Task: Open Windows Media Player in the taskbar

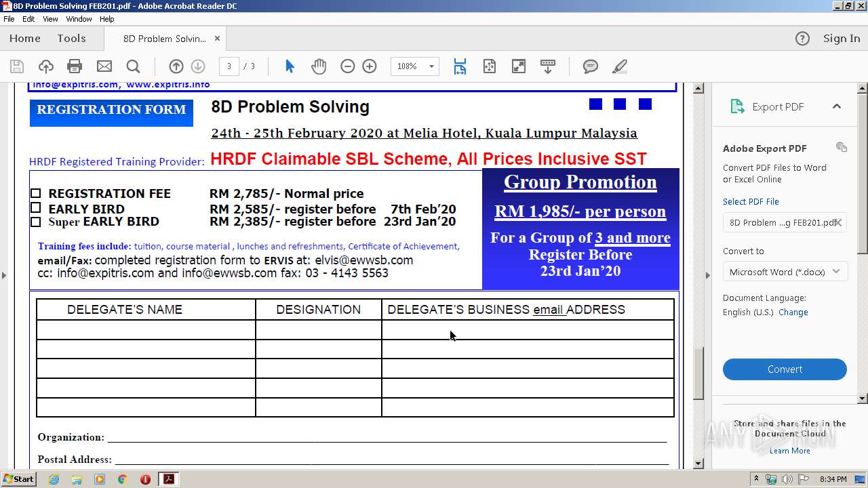Action: point(100,479)
